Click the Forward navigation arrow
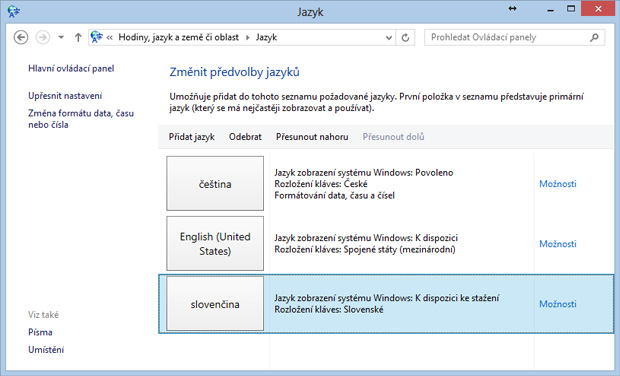620x376 pixels. coord(43,38)
